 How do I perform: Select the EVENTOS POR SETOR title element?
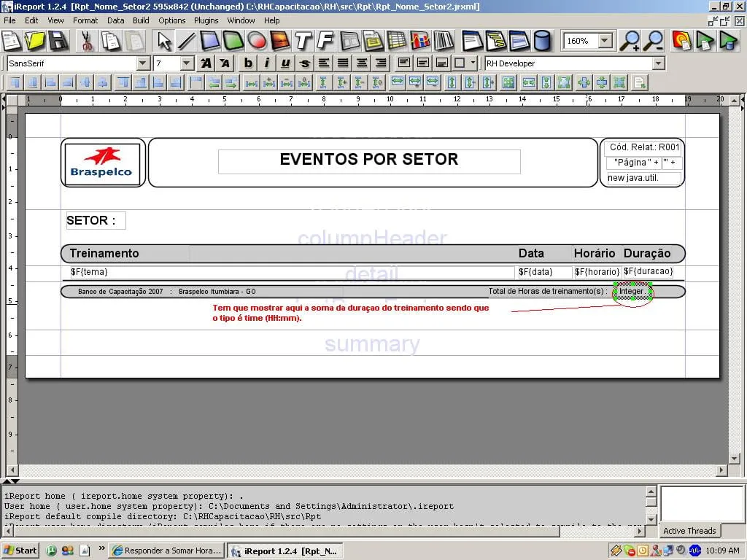369,161
